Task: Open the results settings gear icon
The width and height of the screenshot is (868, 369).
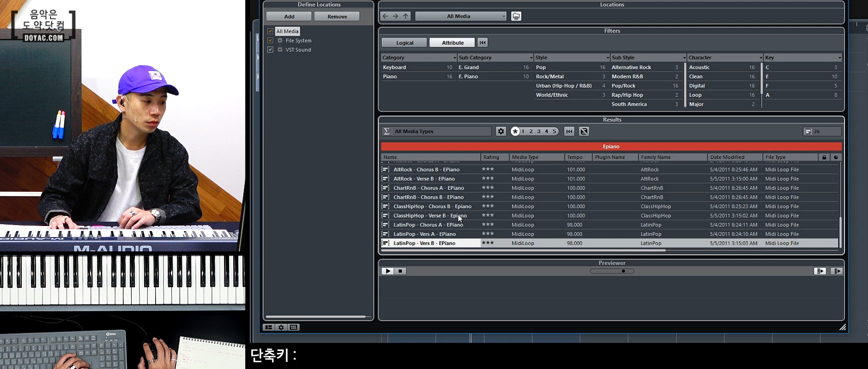Action: pyautogui.click(x=501, y=131)
